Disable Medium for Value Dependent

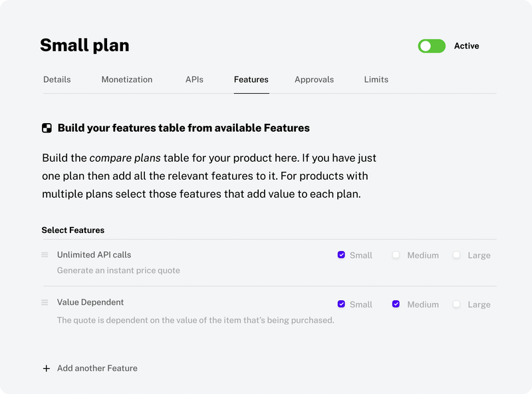(x=396, y=304)
